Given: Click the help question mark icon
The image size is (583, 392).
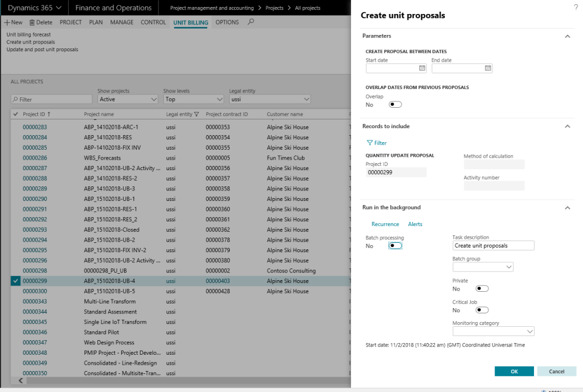Looking at the screenshot, I should pos(576,6).
